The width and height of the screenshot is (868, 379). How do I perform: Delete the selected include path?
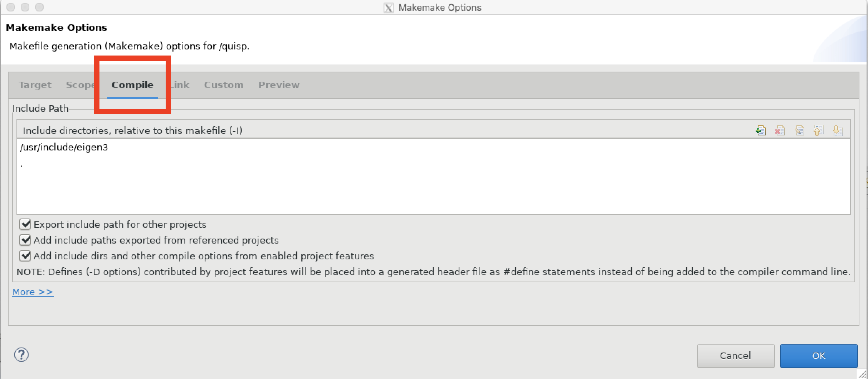coord(780,130)
